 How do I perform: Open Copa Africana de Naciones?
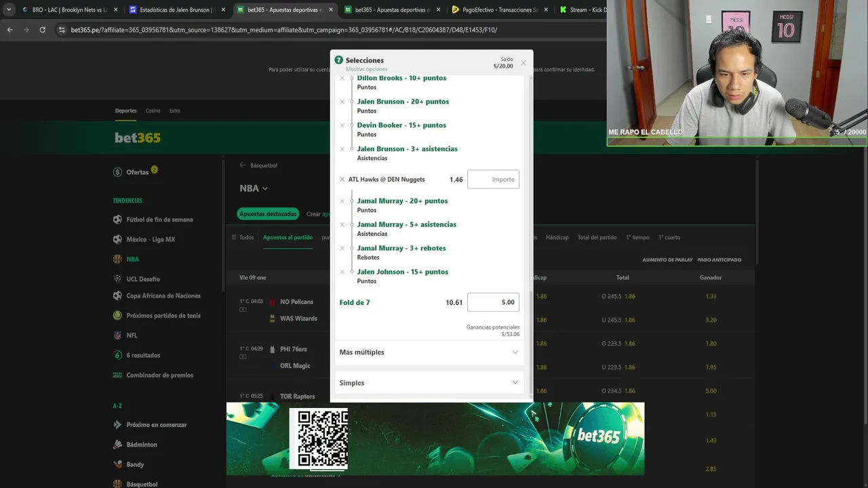[x=163, y=296]
